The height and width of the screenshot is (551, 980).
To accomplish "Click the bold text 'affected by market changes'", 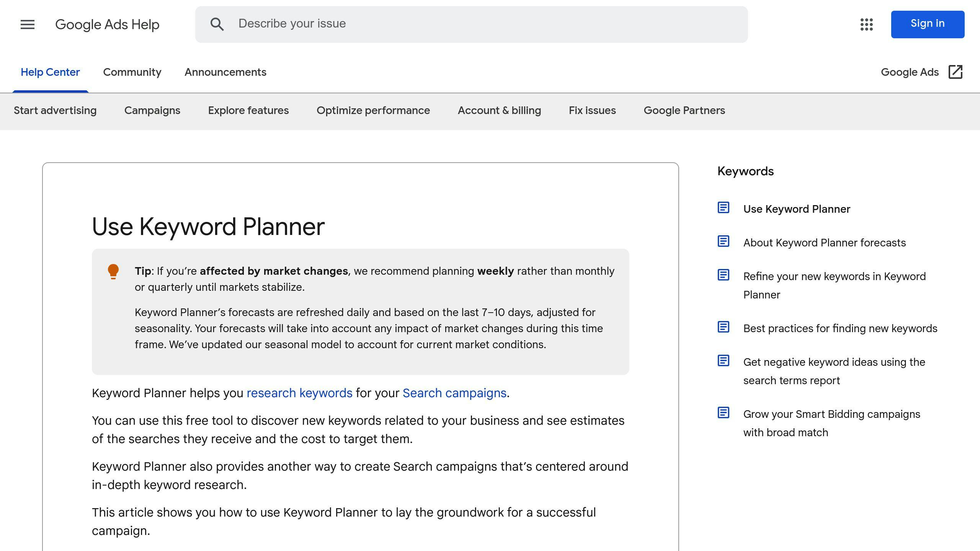I will tap(274, 271).
